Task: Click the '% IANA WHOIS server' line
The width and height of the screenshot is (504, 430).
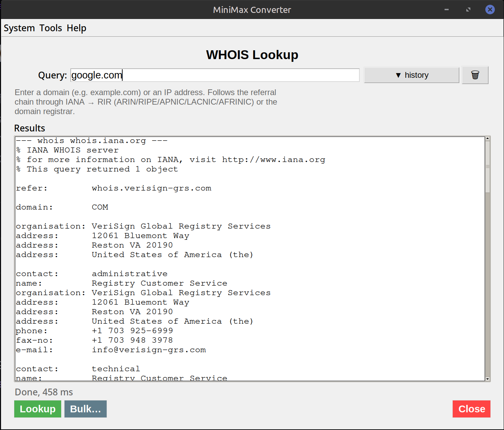Action: pos(68,150)
